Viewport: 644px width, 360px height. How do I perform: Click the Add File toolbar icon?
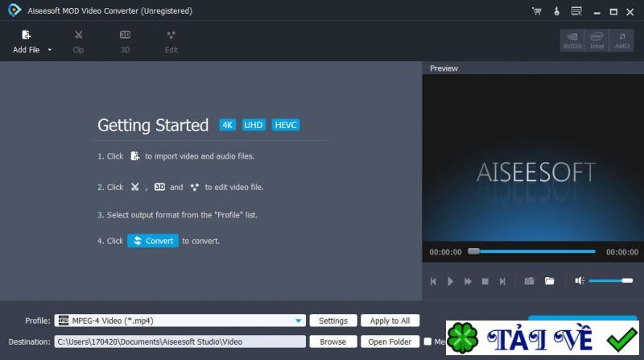[26, 35]
